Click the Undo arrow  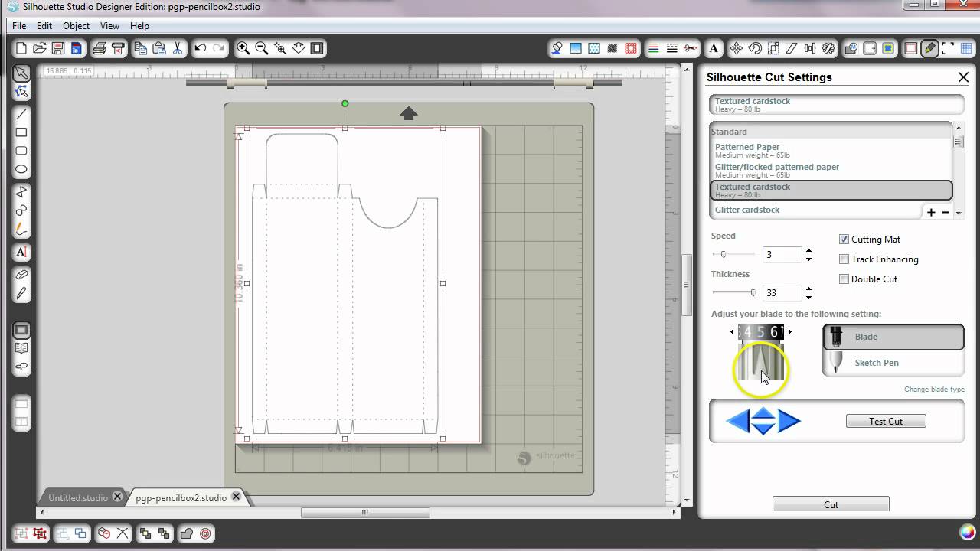coord(201,48)
